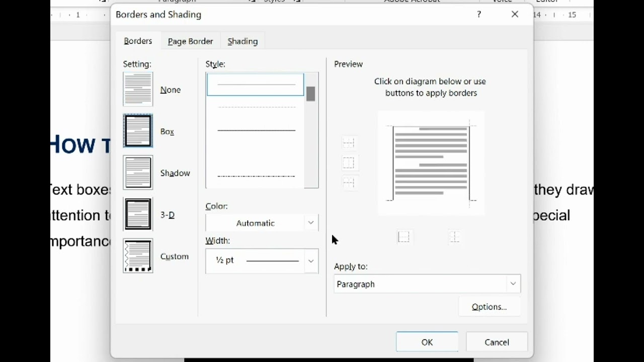This screenshot has width=644, height=362.
Task: Choose the Box border setting icon
Action: pos(138,131)
